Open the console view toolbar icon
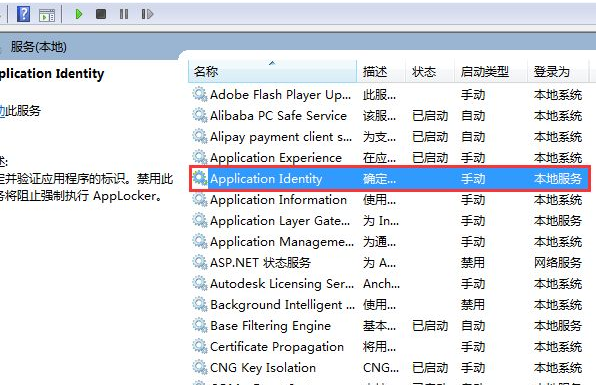The height and width of the screenshot is (385, 596). click(47, 15)
